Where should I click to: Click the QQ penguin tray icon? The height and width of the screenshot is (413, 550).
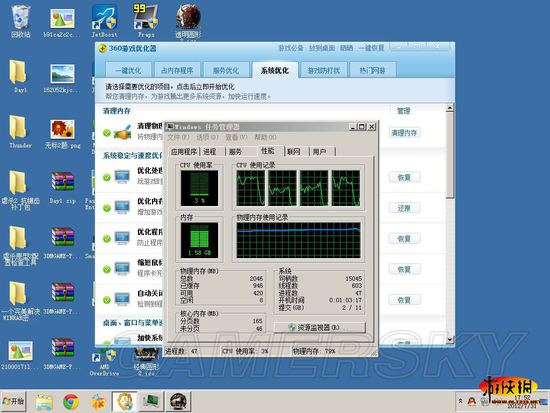(x=472, y=401)
